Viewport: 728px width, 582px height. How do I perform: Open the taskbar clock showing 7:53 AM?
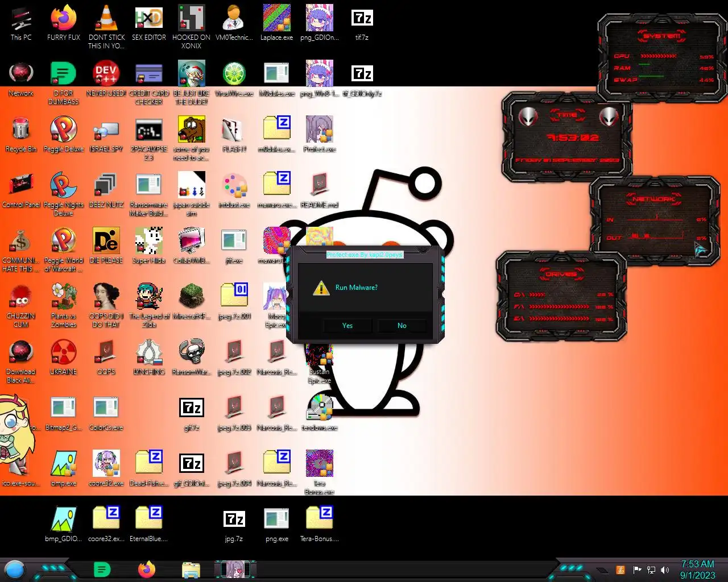(x=698, y=569)
